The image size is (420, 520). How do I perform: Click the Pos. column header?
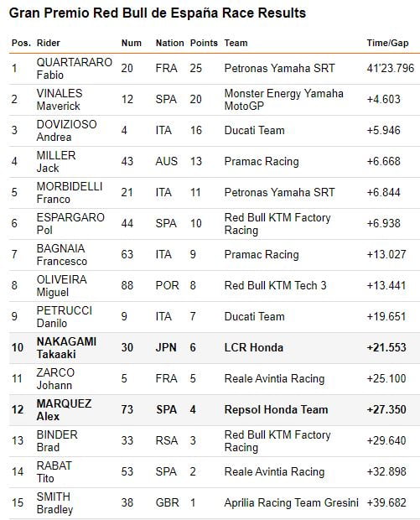point(21,43)
